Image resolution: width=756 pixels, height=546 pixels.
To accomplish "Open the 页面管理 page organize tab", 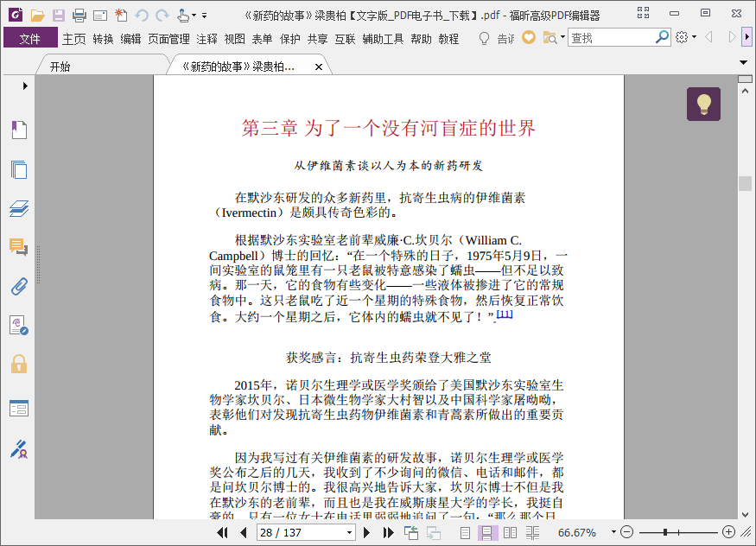I will [168, 39].
